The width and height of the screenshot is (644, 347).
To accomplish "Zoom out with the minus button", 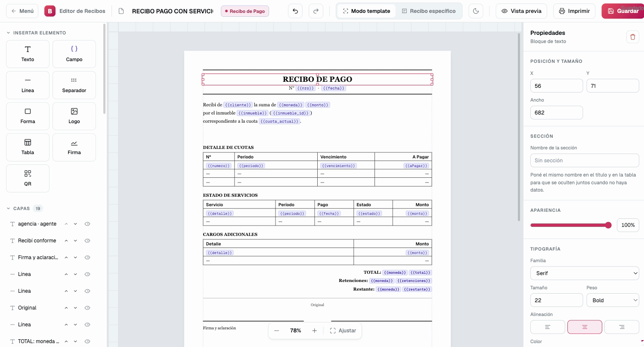I will (277, 331).
